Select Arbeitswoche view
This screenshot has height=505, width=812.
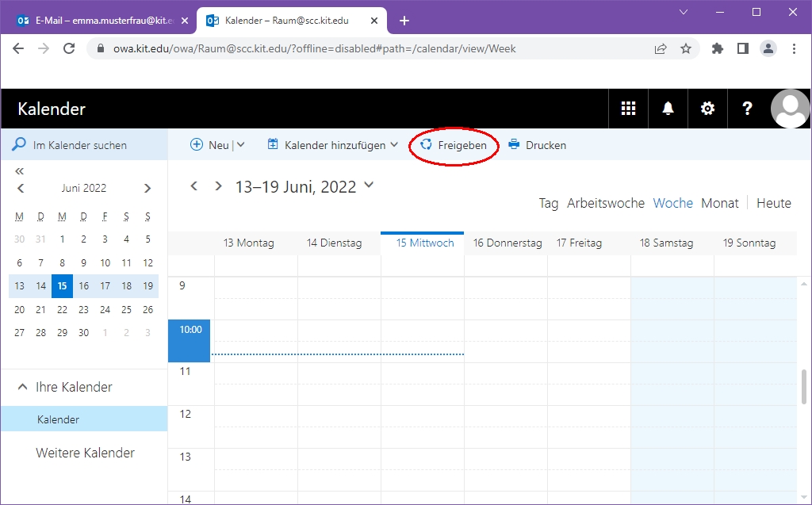click(x=605, y=203)
